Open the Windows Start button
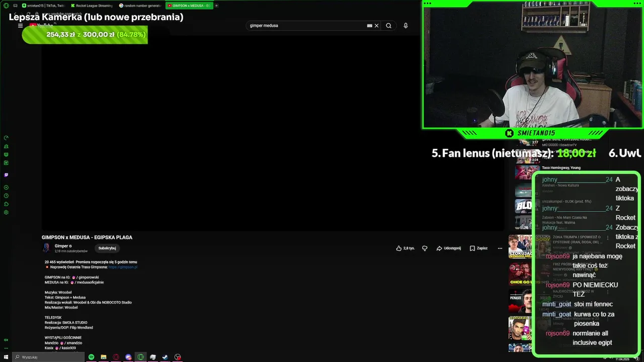644x362 pixels. tap(6, 357)
